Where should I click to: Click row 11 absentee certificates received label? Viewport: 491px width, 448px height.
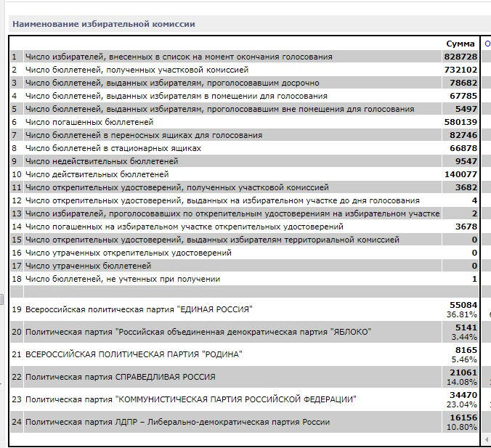tap(177, 187)
